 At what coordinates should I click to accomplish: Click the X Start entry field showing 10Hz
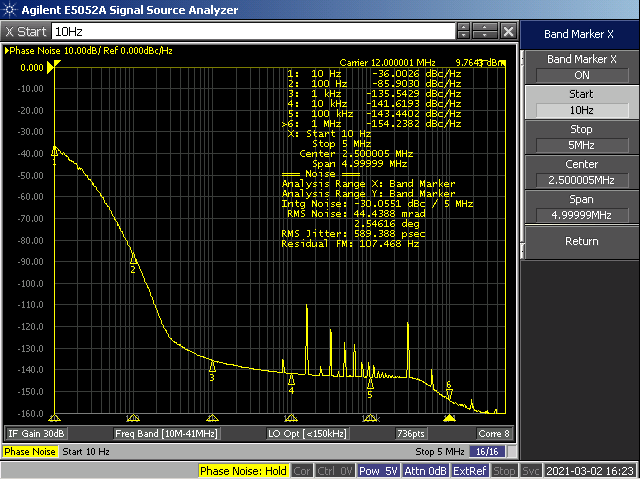coord(253,31)
